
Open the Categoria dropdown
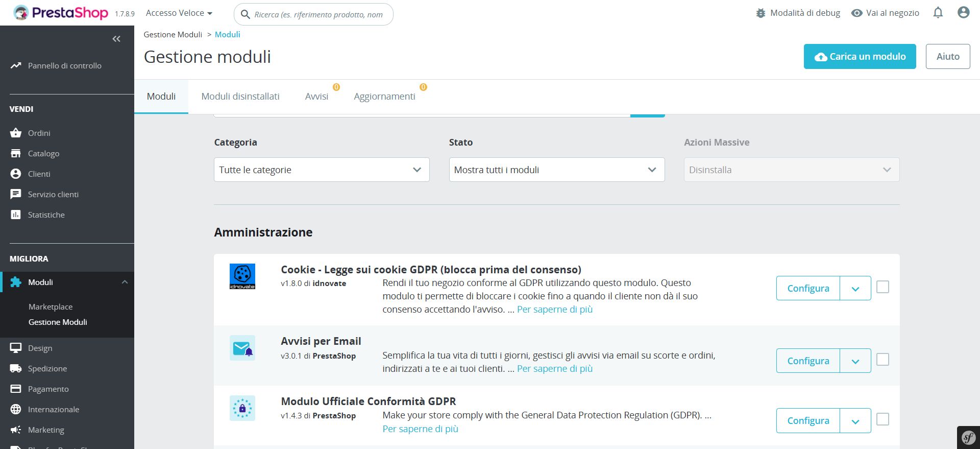click(322, 170)
